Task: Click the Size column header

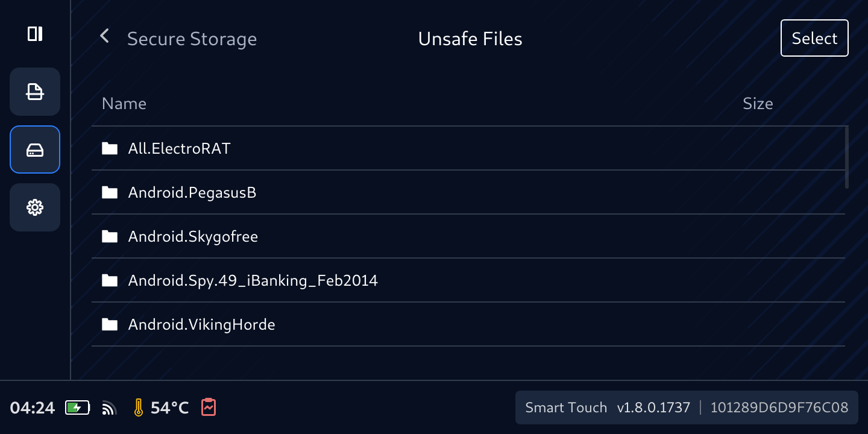Action: (x=758, y=104)
